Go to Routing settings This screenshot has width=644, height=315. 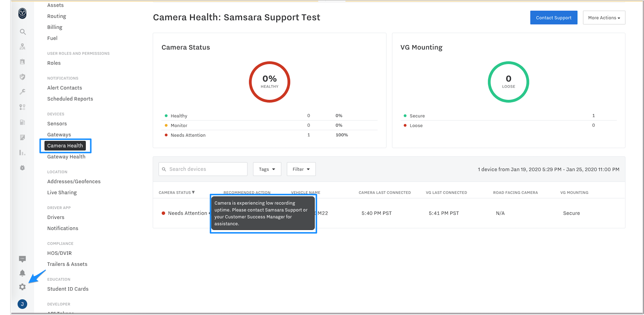pyautogui.click(x=57, y=16)
